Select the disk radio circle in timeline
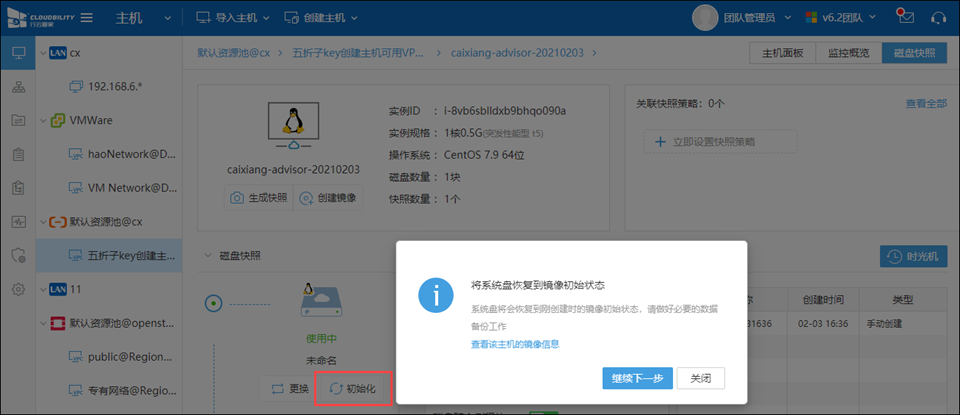Screen dimensions: 960x415 point(211,302)
